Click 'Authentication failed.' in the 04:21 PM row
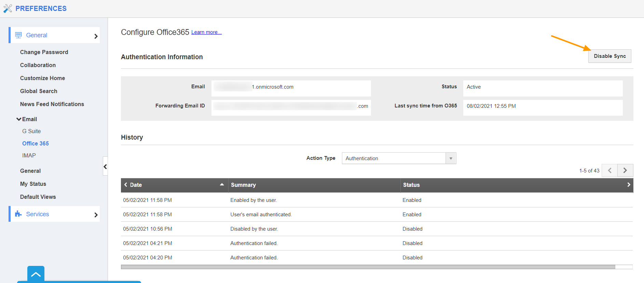 tap(254, 243)
